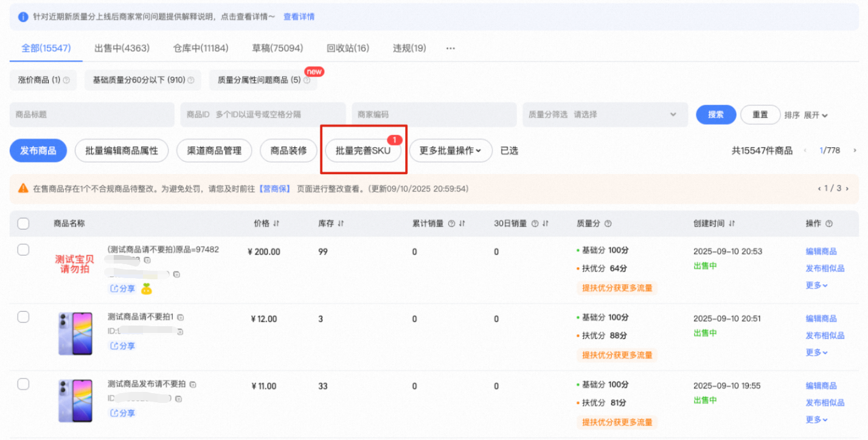The image size is (868, 440).
Task: Check the checkbox for 测试商品发布请不要拍 row
Action: [x=23, y=384]
